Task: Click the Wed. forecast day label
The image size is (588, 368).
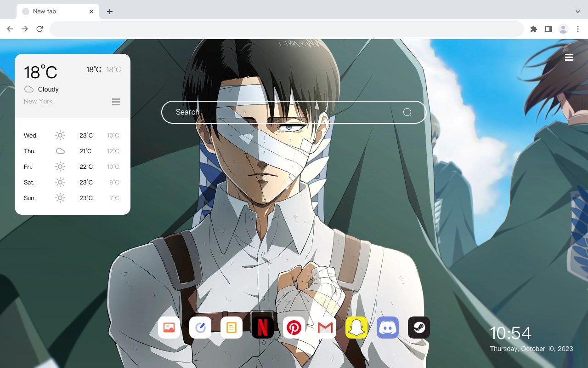Action: coord(31,135)
